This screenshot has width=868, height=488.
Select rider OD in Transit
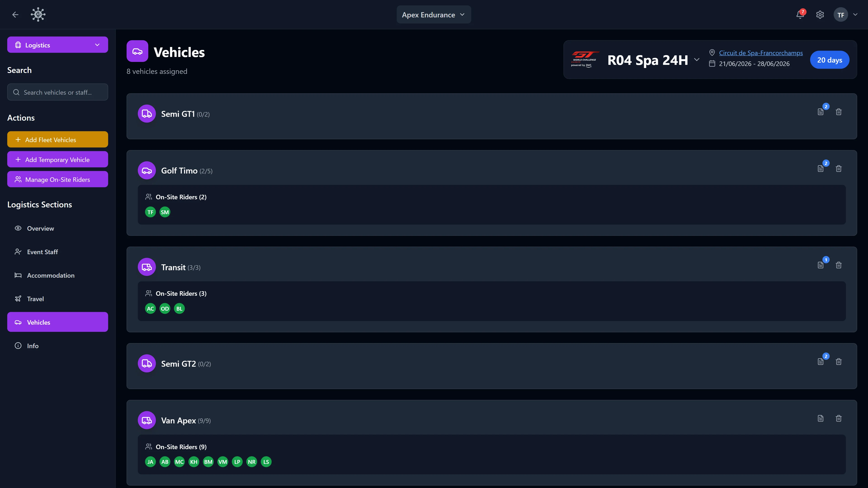point(165,308)
